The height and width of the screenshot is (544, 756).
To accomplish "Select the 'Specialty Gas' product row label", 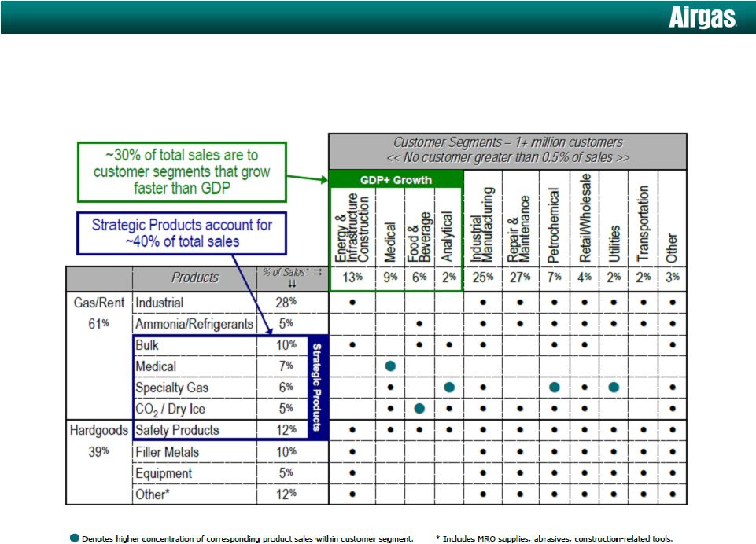I will [x=172, y=388].
